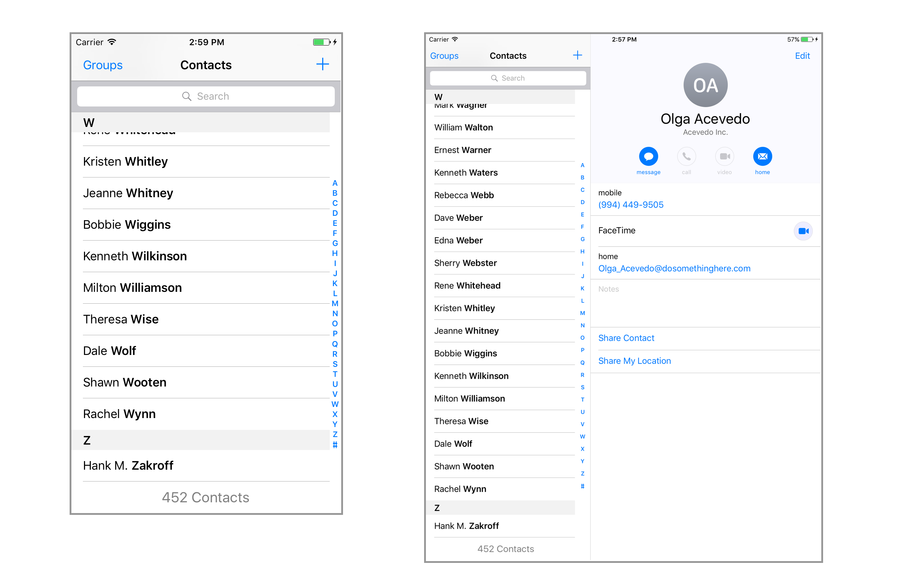
Task: Tap the OA contact avatar
Action: click(705, 85)
